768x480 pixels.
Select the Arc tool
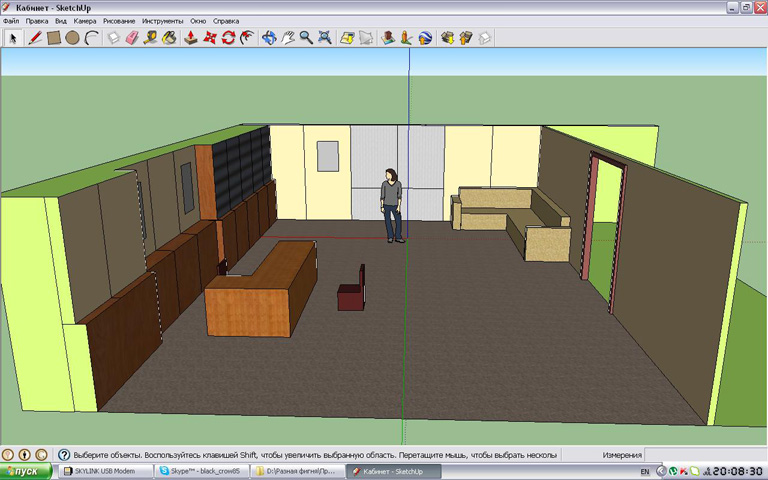click(x=91, y=38)
